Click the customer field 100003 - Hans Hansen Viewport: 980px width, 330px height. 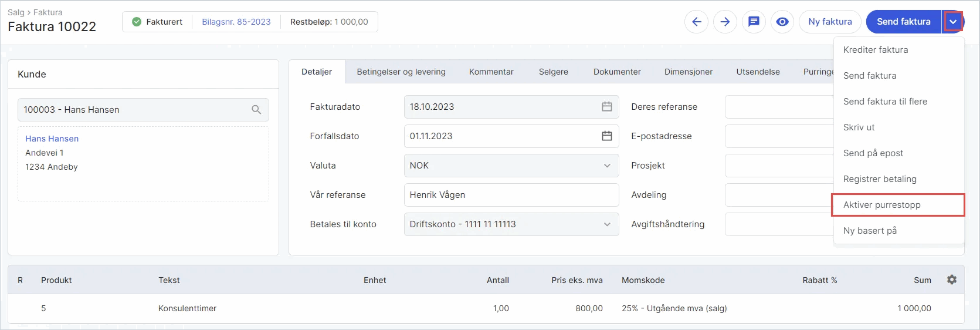143,110
